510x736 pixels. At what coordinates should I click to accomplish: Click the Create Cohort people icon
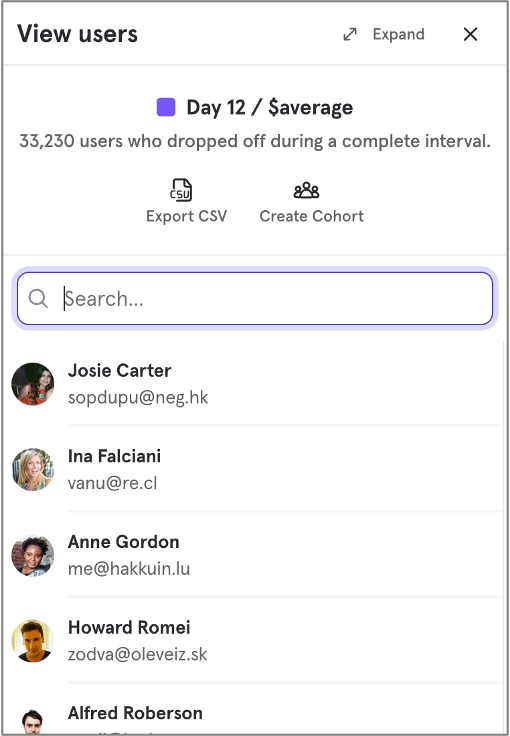306,190
